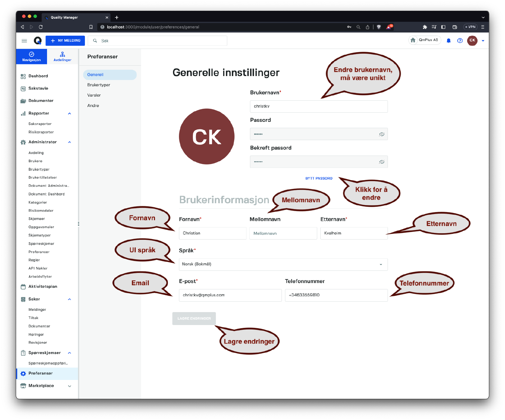This screenshot has height=420, width=505.
Task: Click the QmPlus AS home icon
Action: (x=413, y=40)
